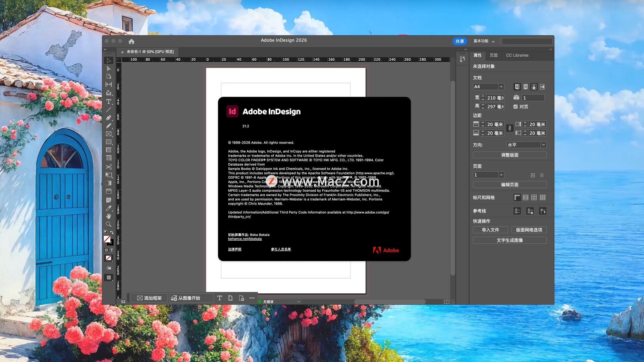This screenshot has width=644, height=362.
Task: Select the Pen tool
Action: (108, 118)
